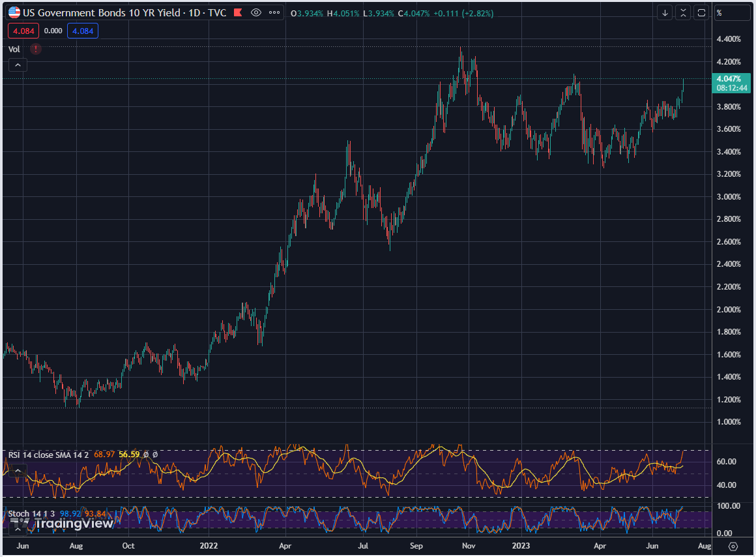Open the three-dots More menu beside title
The image size is (756, 557).
point(274,12)
